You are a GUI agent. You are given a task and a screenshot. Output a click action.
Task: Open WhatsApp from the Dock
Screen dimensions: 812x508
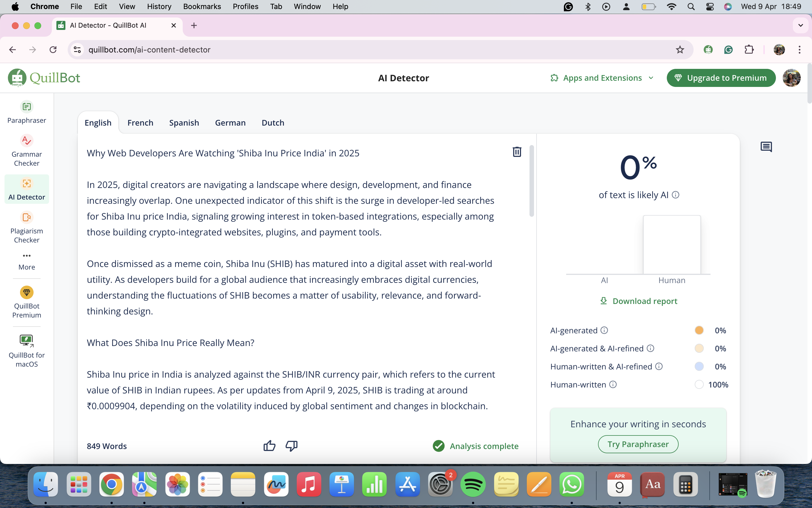(x=572, y=484)
